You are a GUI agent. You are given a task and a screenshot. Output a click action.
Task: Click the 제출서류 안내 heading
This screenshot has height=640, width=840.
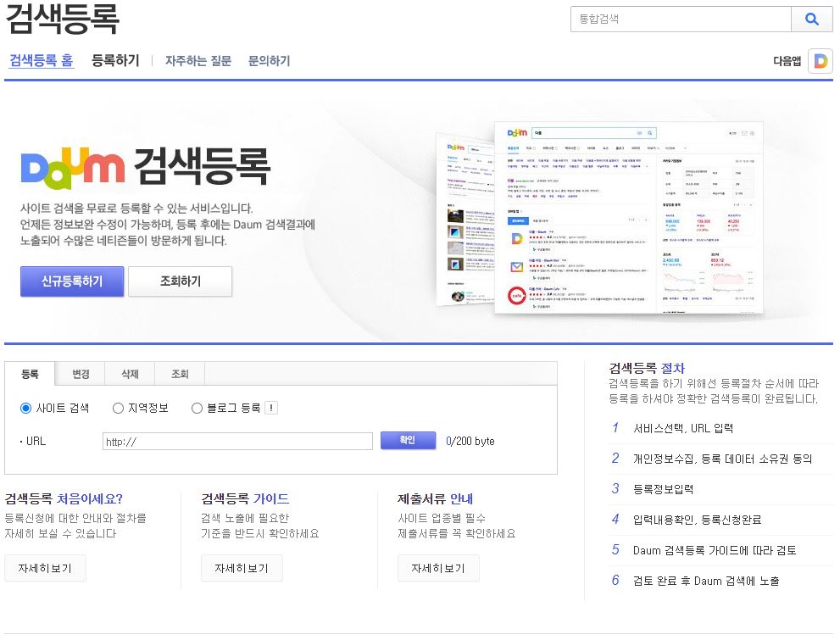435,498
